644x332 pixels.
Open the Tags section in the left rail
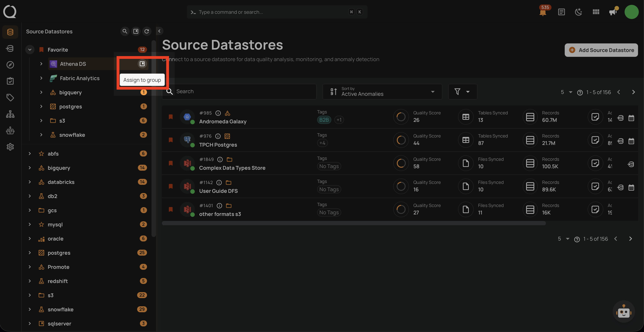point(10,98)
